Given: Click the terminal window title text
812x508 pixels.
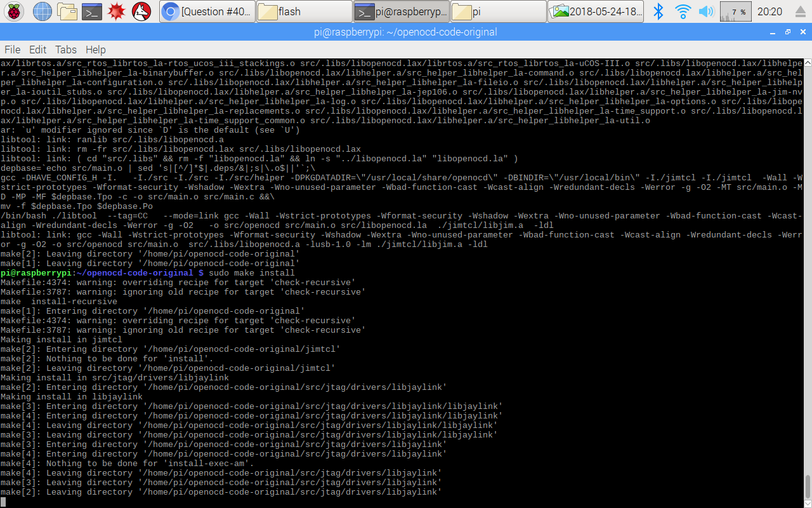Looking at the screenshot, I should [x=405, y=32].
